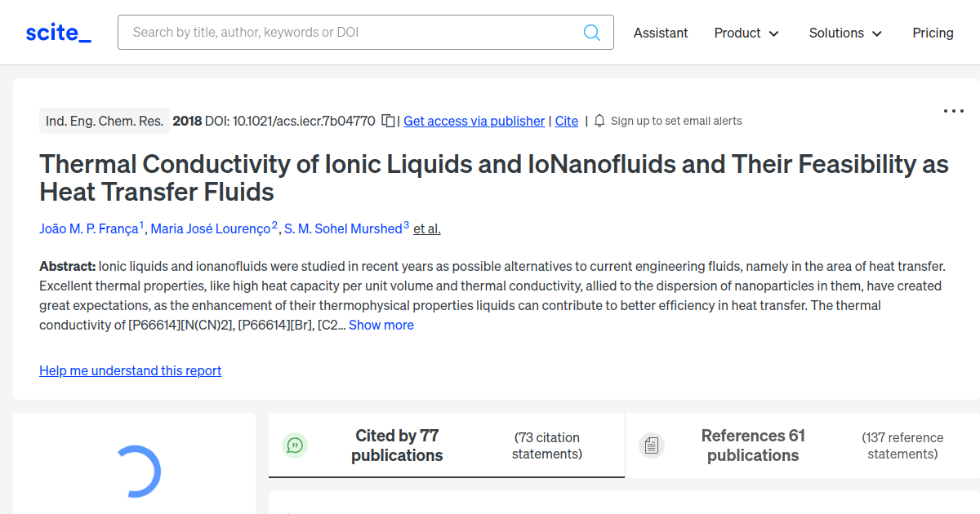Click Help me understand this report
The image size is (980, 514).
point(130,370)
